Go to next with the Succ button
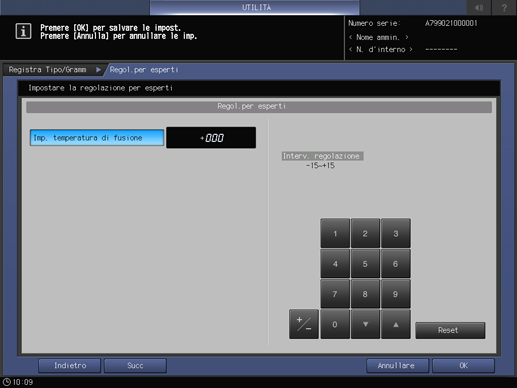Screen dimensions: 517x388 (135, 366)
